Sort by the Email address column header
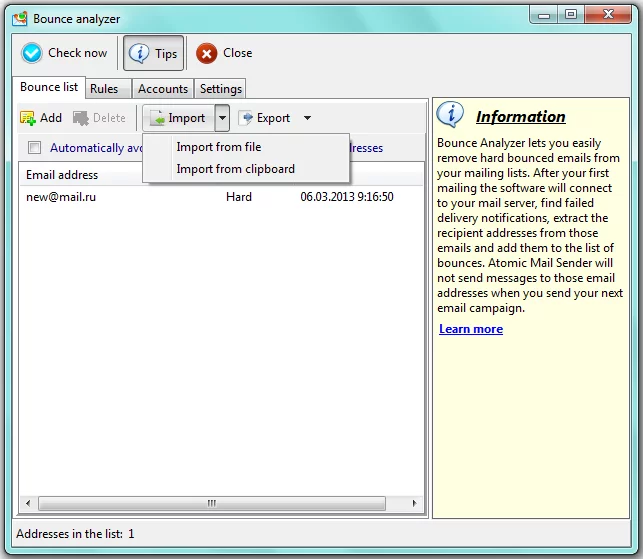Viewport: 643px width, 559px height. (62, 175)
